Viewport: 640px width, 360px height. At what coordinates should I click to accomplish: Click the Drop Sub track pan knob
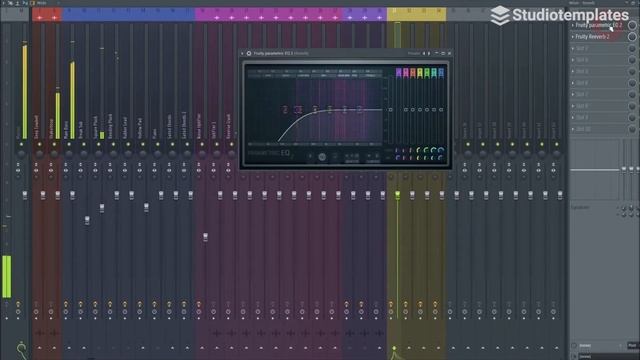tap(84, 154)
